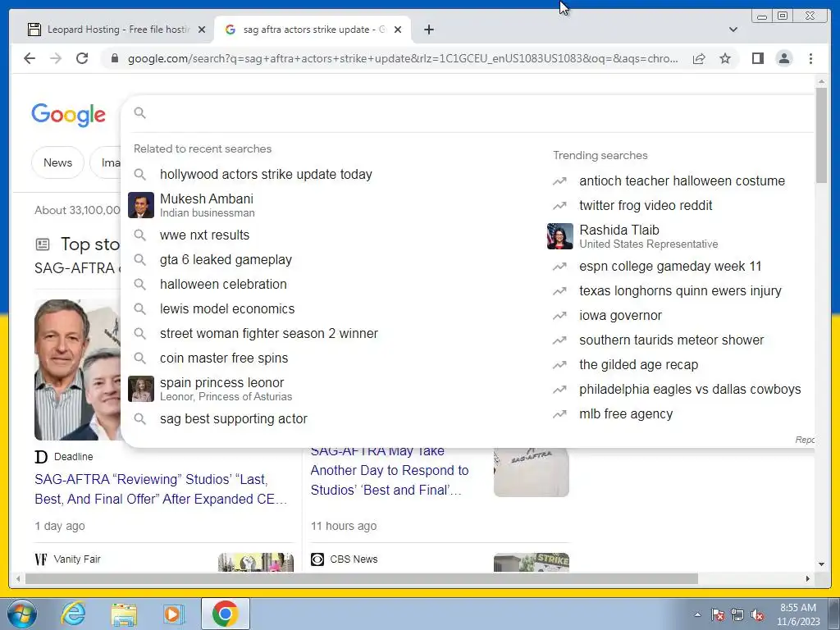The height and width of the screenshot is (630, 840).
Task: Click Princess Leonor thumbnail image
Action: (141, 389)
